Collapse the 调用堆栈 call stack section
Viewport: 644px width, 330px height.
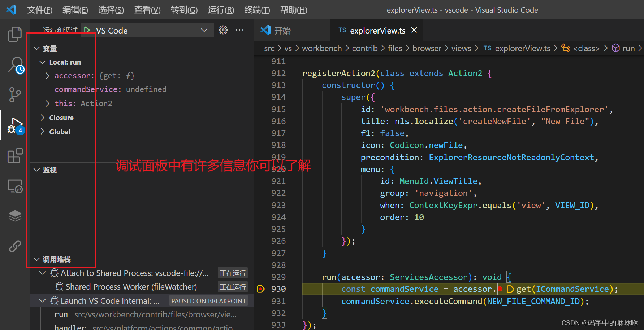click(x=36, y=259)
